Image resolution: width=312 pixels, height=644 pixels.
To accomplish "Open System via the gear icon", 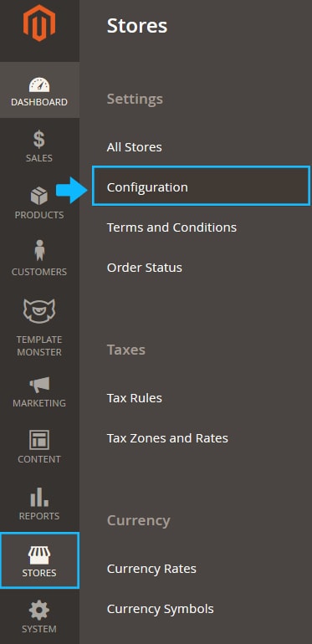I will tap(39, 611).
